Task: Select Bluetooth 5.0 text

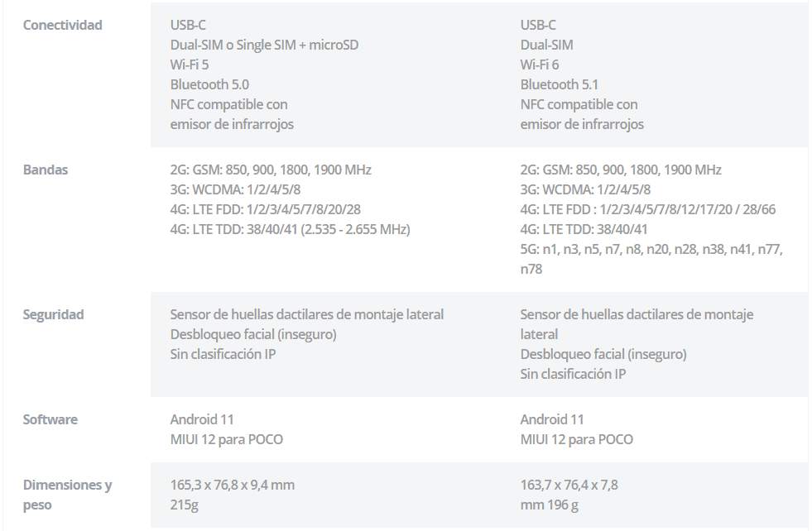Action: pyautogui.click(x=209, y=84)
